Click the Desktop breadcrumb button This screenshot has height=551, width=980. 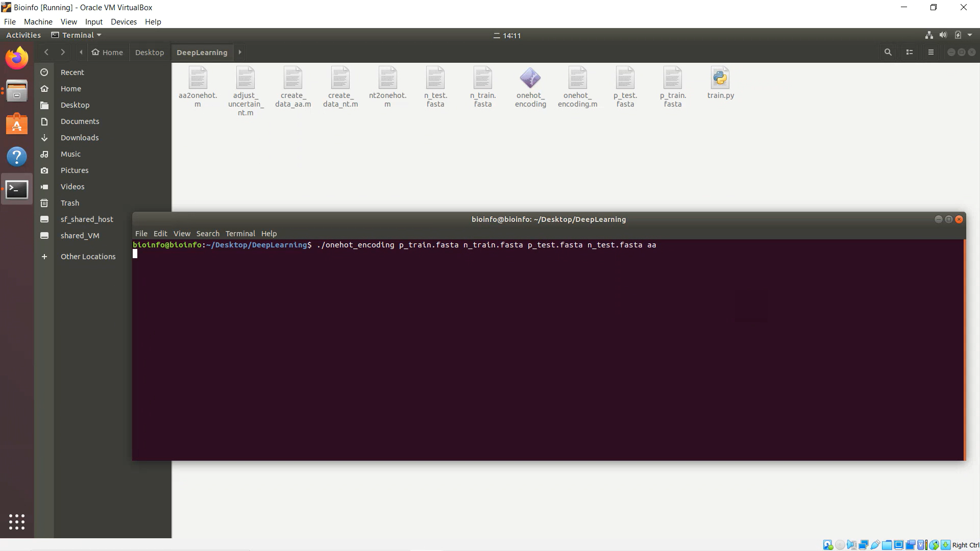[x=150, y=53]
